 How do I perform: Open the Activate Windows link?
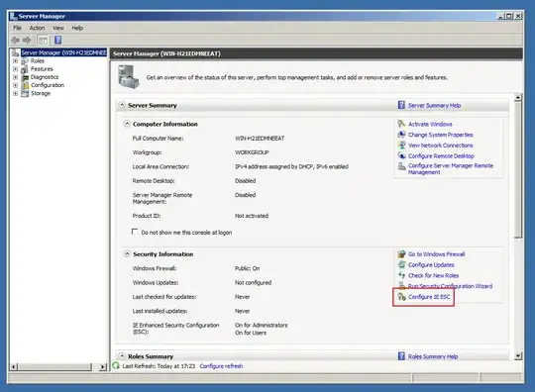[430, 124]
